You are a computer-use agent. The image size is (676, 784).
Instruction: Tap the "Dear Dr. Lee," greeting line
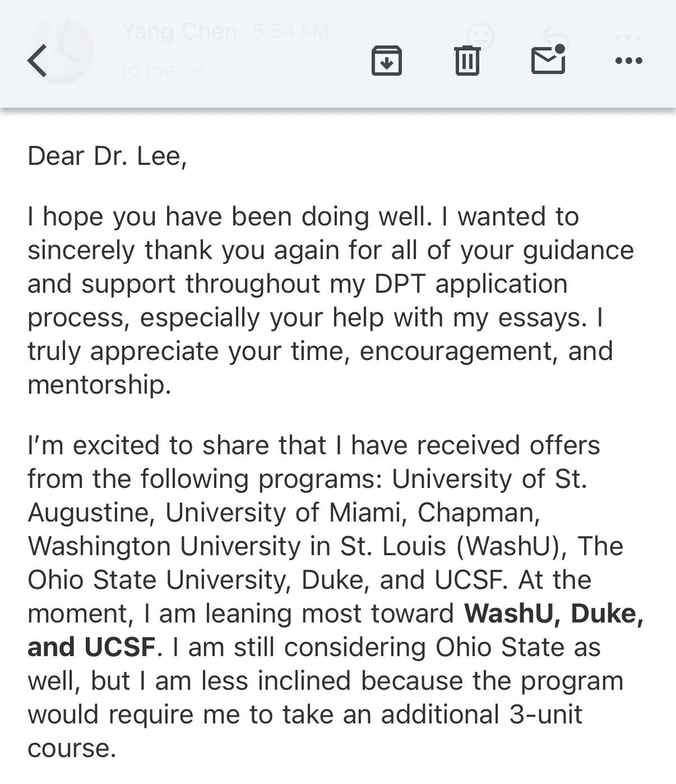[107, 156]
